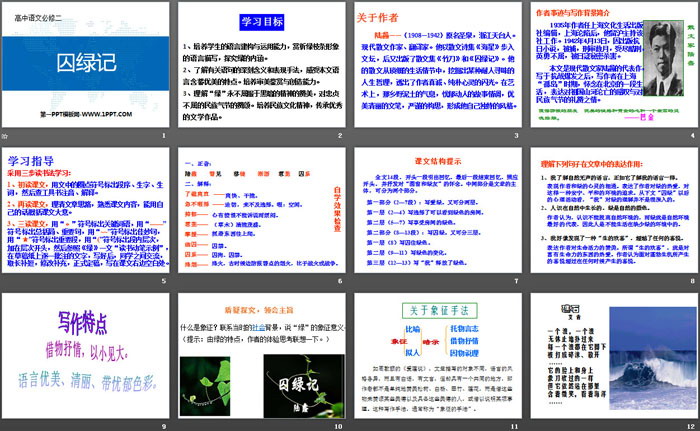Select slide 7 thumbnail 课文结构提示

point(438,210)
